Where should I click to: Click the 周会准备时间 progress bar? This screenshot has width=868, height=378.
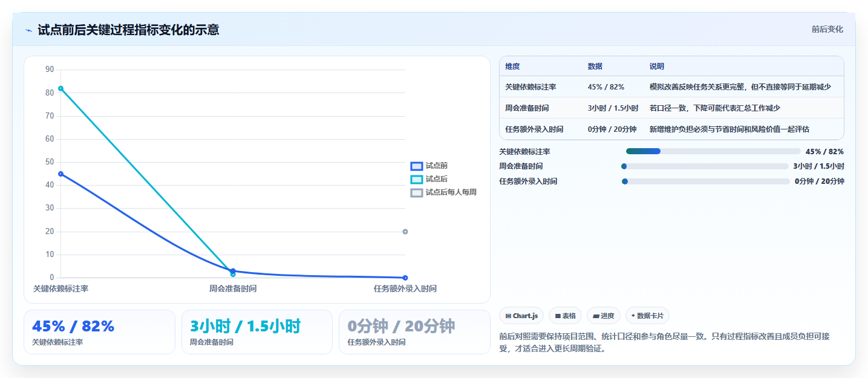tap(705, 166)
